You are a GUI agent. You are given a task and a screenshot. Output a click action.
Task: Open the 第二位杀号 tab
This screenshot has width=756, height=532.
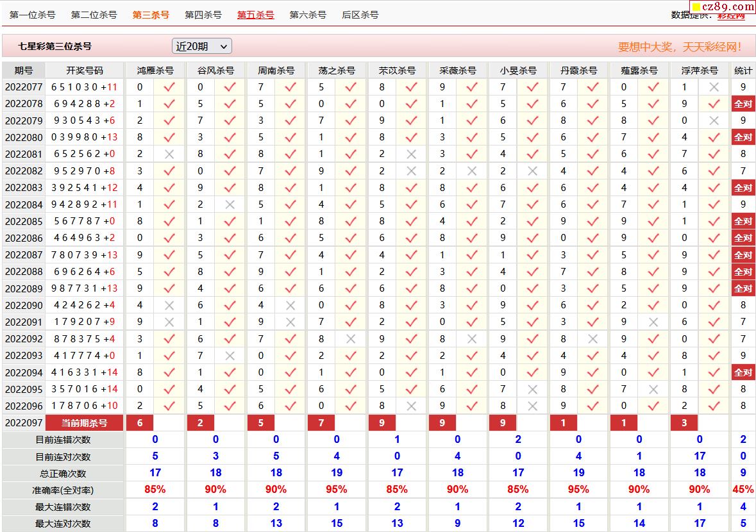pos(94,15)
